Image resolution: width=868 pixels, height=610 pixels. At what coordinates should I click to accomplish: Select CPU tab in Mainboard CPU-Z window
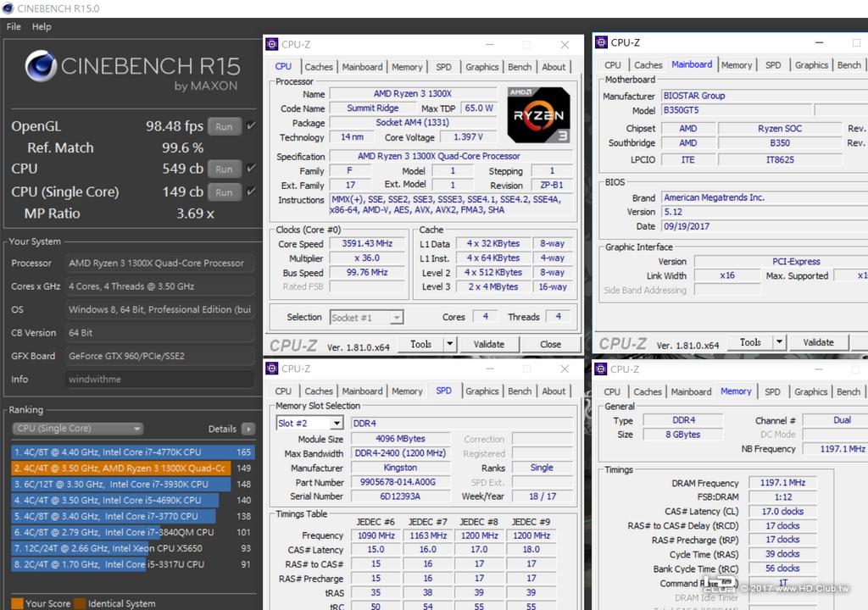click(612, 65)
